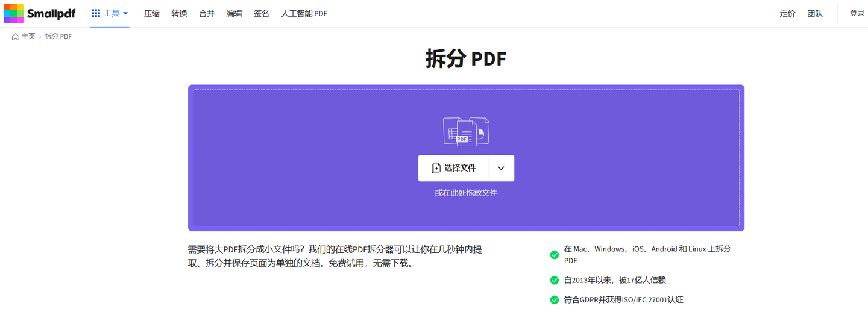Open the 签名 menu item

(x=262, y=13)
